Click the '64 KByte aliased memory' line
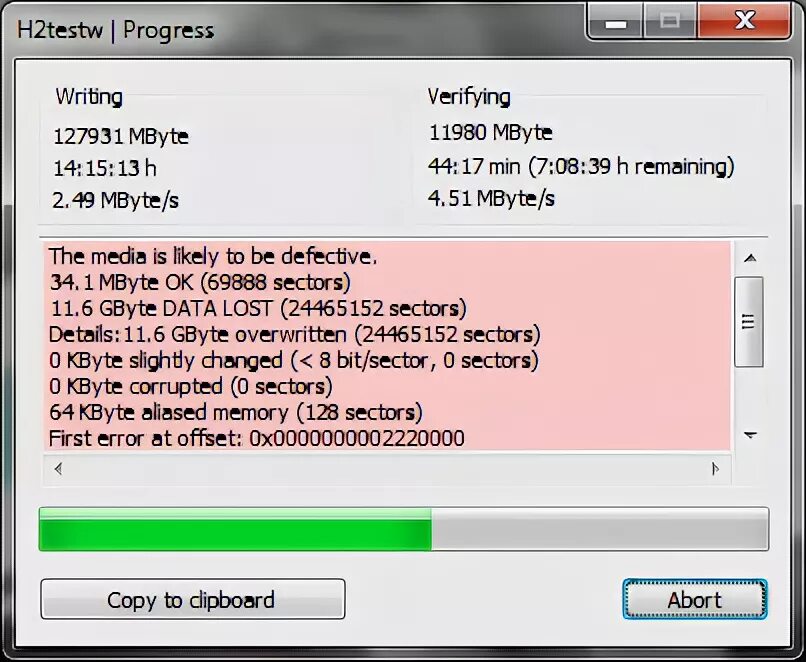 [x=236, y=412]
